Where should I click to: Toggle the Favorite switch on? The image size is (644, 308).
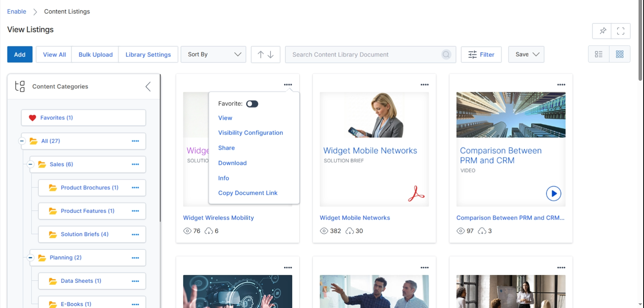[x=252, y=104]
